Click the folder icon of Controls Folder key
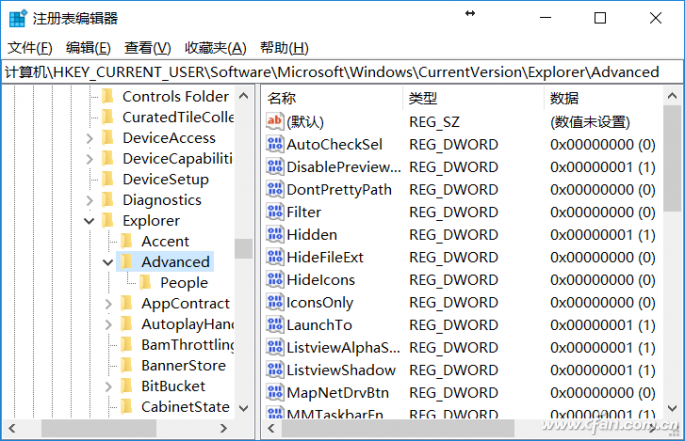Viewport: 685px width, 441px height. point(107,96)
